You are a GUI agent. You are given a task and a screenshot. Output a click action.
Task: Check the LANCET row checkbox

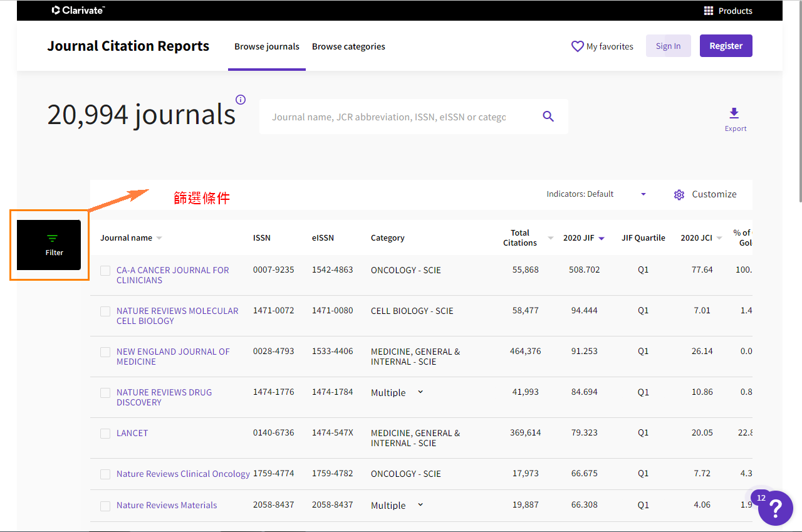point(105,434)
